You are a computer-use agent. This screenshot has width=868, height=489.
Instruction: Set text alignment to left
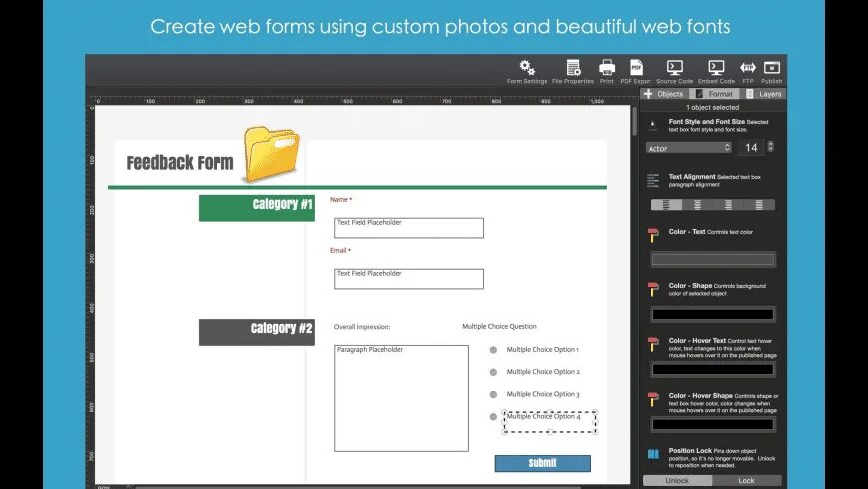665,205
